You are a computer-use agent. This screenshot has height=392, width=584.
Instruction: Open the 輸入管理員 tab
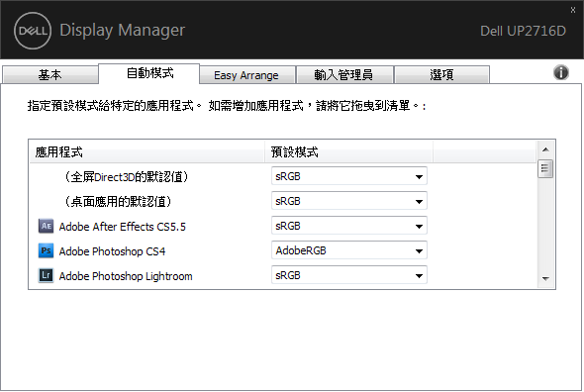tap(343, 75)
